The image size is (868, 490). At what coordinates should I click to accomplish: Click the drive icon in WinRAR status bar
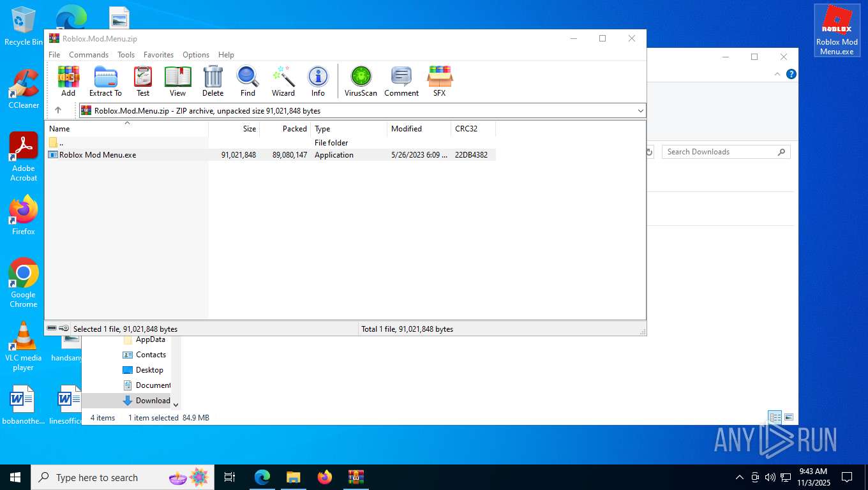tap(52, 329)
